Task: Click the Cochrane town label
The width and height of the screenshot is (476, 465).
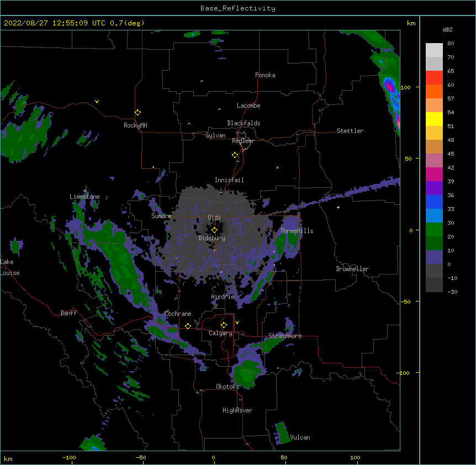Action: pyautogui.click(x=178, y=314)
